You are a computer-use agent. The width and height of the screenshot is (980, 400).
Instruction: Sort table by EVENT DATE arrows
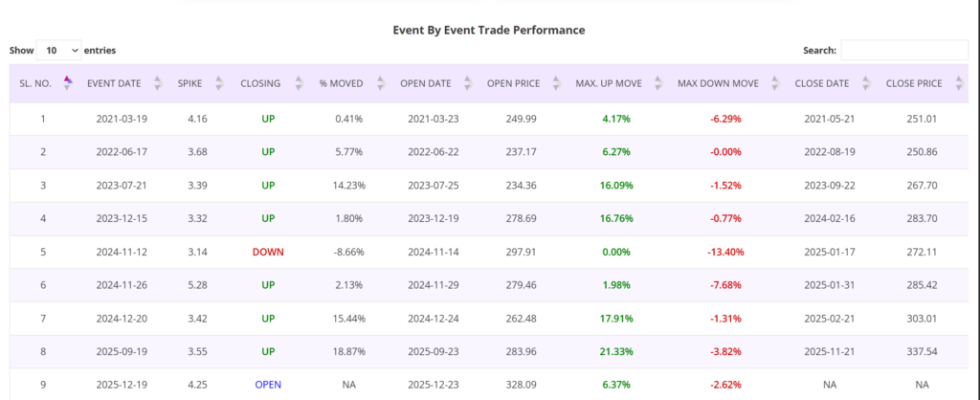pyautogui.click(x=158, y=83)
